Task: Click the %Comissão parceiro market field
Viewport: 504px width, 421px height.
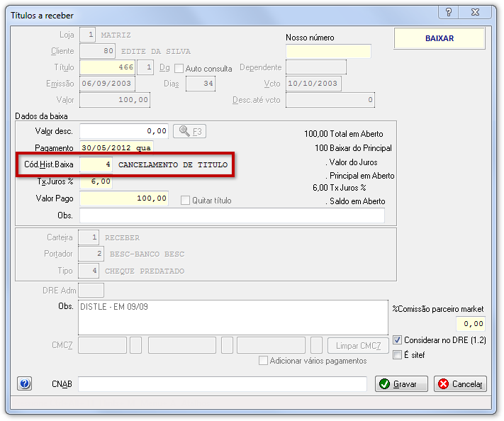Action: pos(471,324)
